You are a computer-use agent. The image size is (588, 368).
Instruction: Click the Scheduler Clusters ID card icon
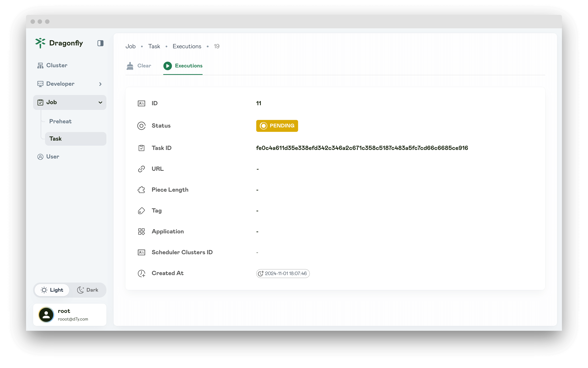click(142, 252)
